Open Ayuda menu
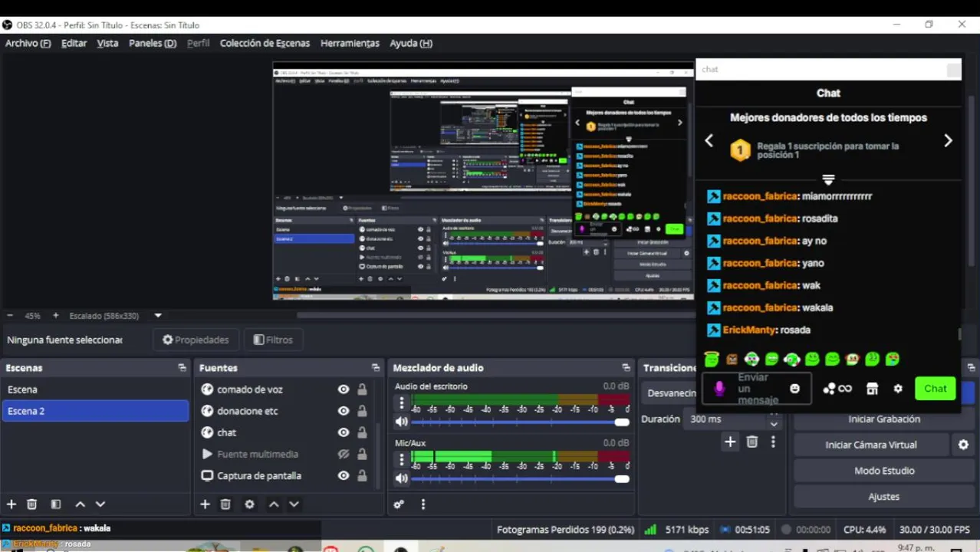980x552 pixels. click(x=410, y=43)
